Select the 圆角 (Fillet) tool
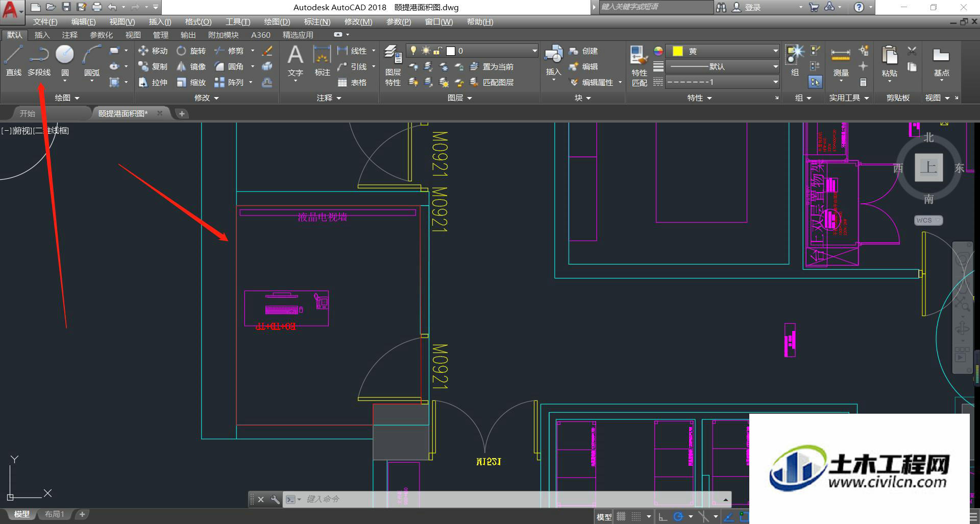 [229, 66]
